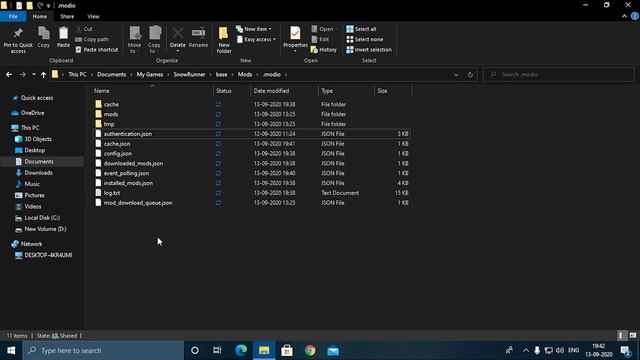This screenshot has width=640, height=360.
Task: Open the File menu tab
Action: click(13, 16)
